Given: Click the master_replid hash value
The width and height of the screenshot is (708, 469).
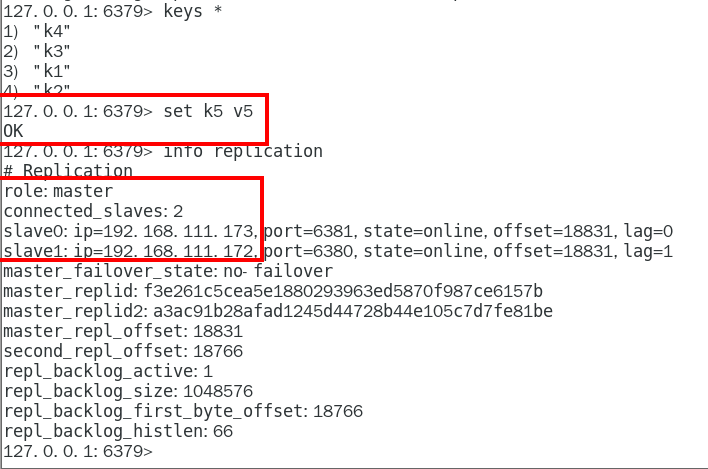Looking at the screenshot, I should [x=343, y=291].
